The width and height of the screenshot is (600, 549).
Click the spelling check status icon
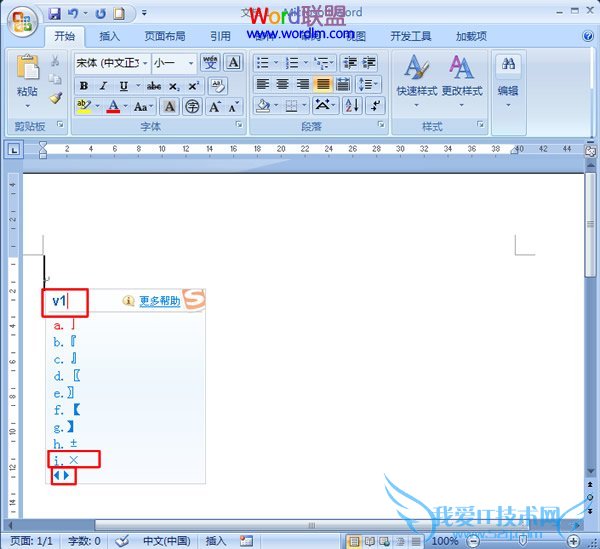point(122,541)
